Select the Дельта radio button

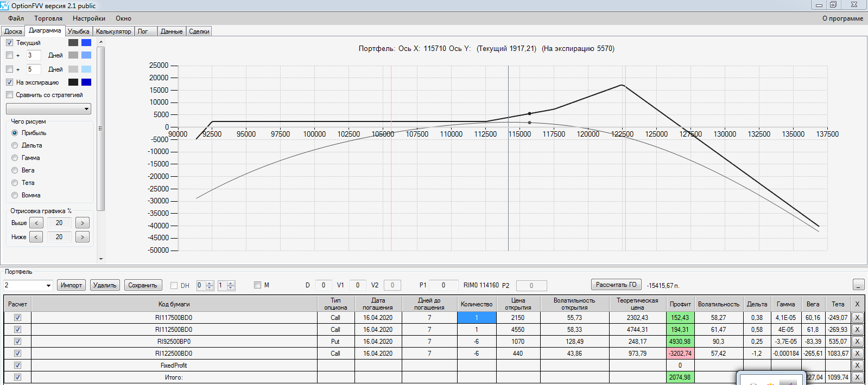point(15,145)
